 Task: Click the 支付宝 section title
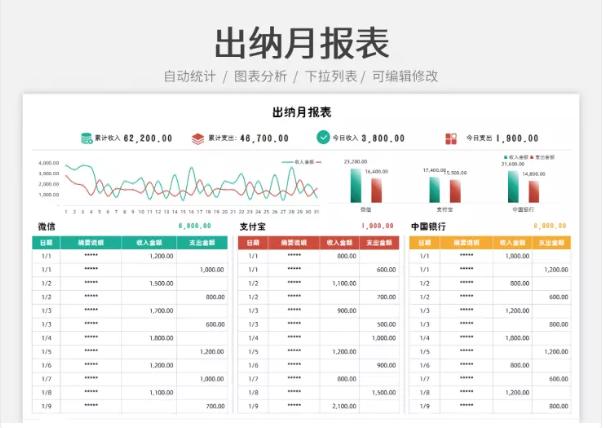click(253, 226)
